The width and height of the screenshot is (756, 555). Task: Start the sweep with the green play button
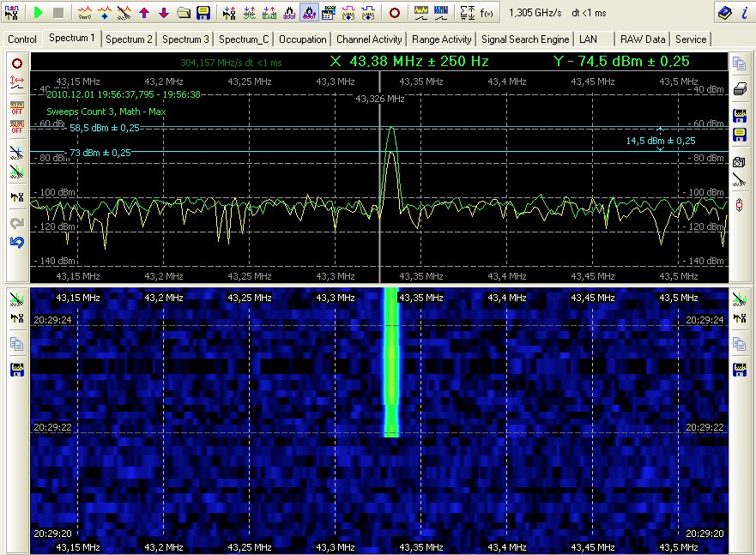coord(38,13)
